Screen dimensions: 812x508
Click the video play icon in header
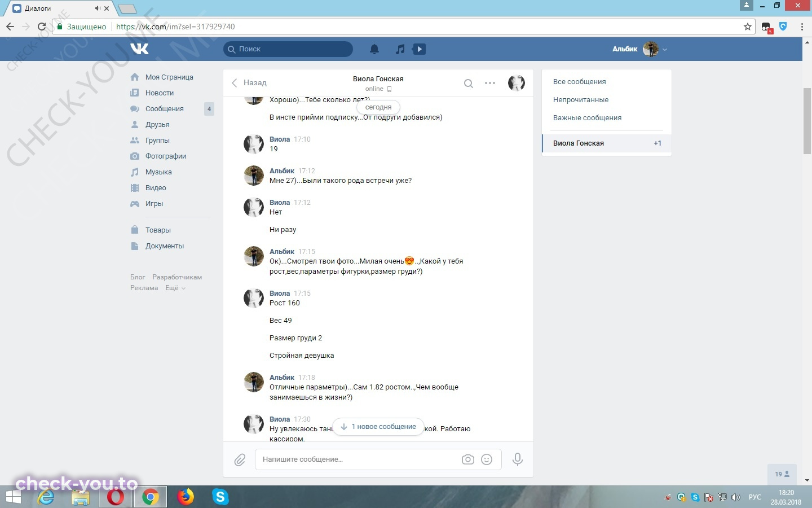pos(420,49)
